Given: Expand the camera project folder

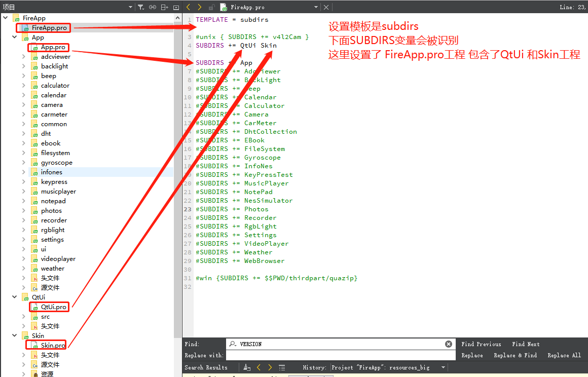Looking at the screenshot, I should (x=24, y=105).
